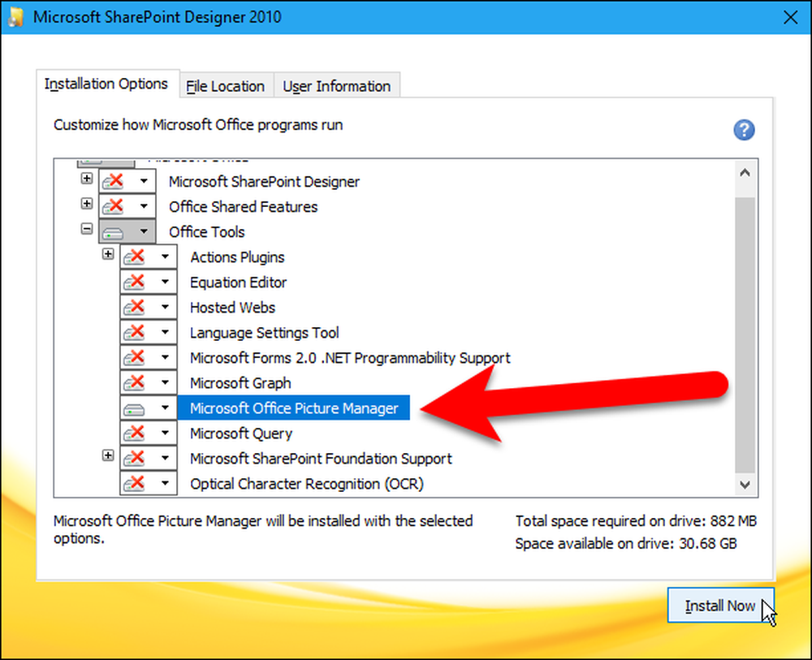The width and height of the screenshot is (812, 660).
Task: Click Equation Editor not-available icon
Action: click(134, 283)
